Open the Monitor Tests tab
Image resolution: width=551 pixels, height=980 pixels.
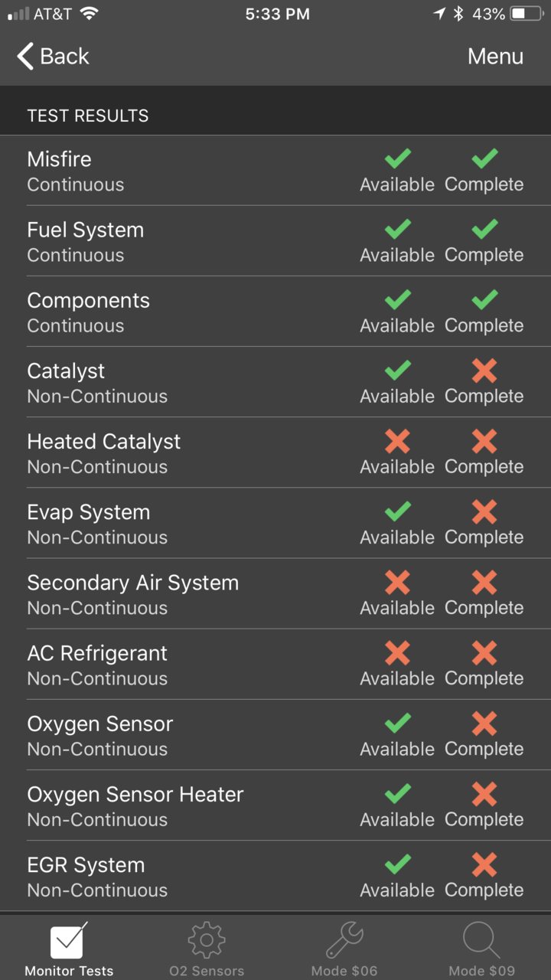point(69,949)
